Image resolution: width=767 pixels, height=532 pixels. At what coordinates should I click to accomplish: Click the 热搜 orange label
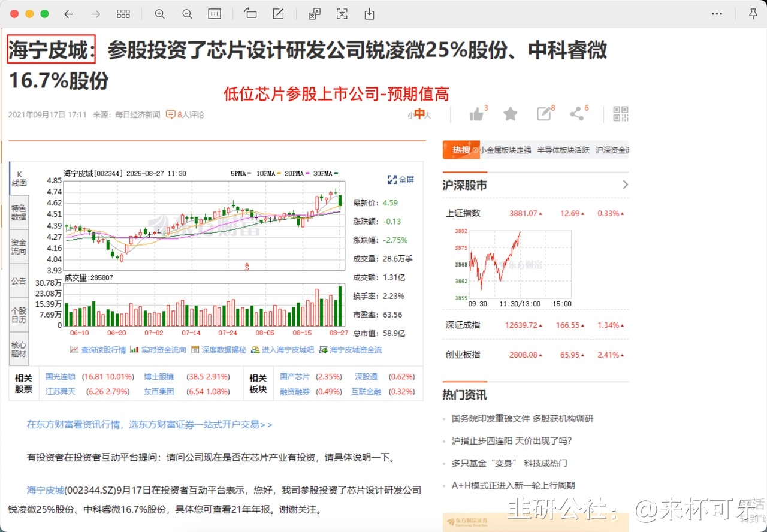coord(461,150)
